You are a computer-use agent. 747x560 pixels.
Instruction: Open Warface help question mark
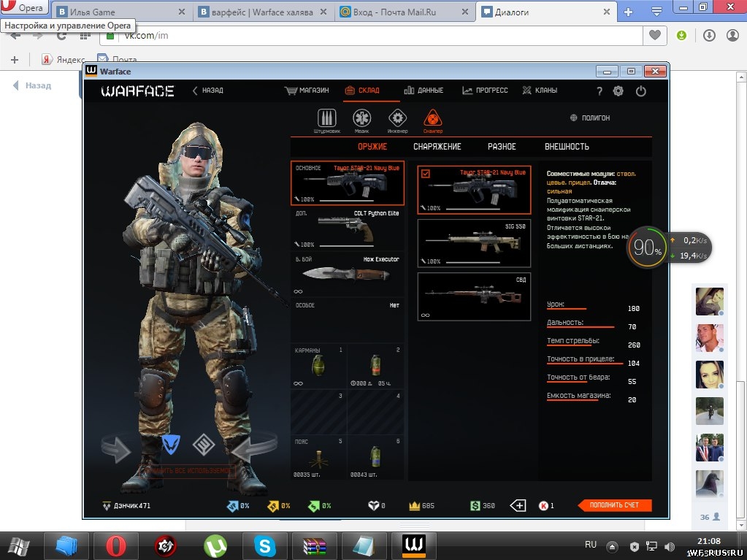click(x=599, y=91)
